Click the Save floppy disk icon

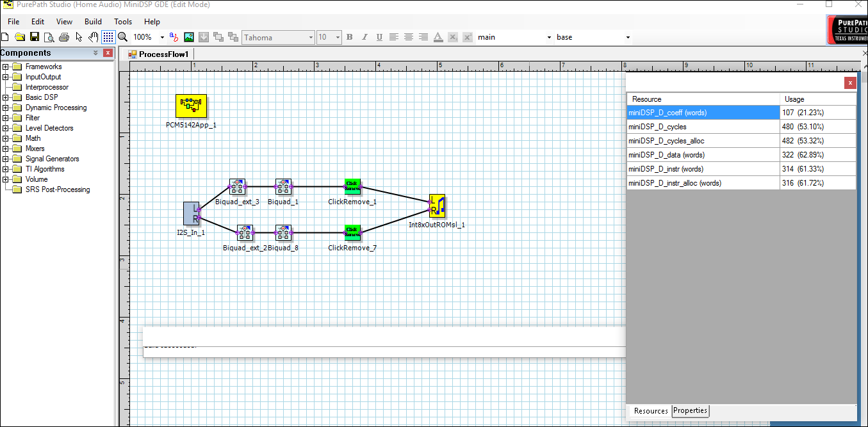35,37
